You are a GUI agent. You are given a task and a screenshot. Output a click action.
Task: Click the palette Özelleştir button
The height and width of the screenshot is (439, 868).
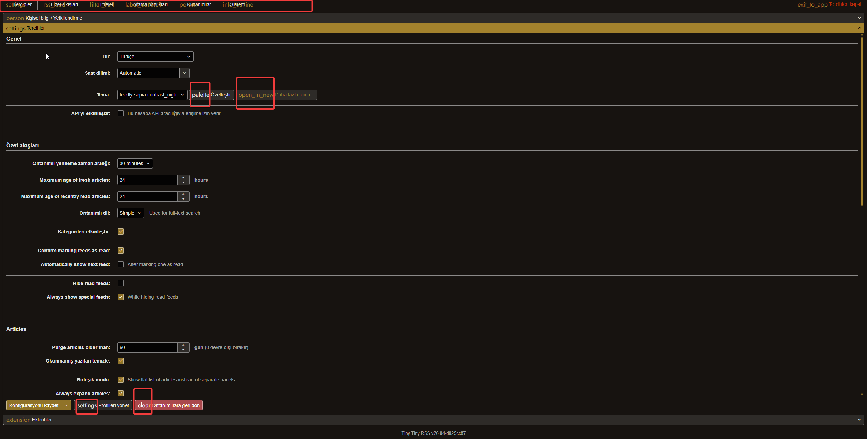tap(211, 95)
